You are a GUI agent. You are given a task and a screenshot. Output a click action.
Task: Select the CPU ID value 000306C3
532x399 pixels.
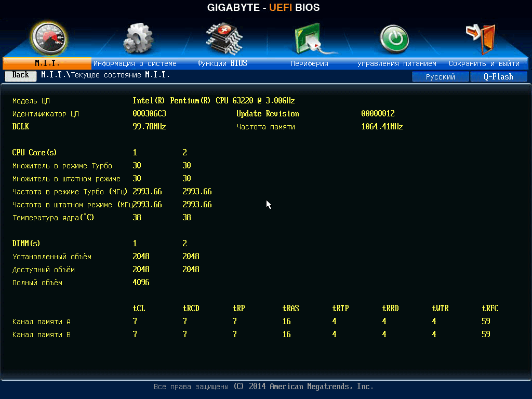[149, 113]
